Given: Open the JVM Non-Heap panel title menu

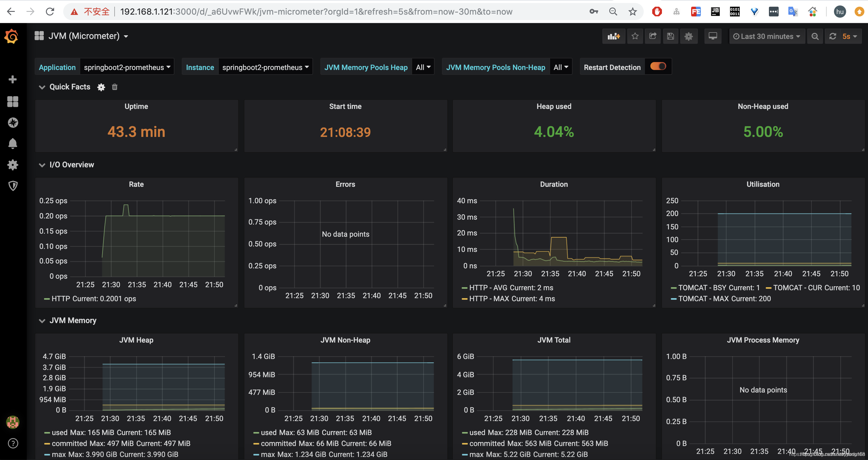Looking at the screenshot, I should point(345,340).
